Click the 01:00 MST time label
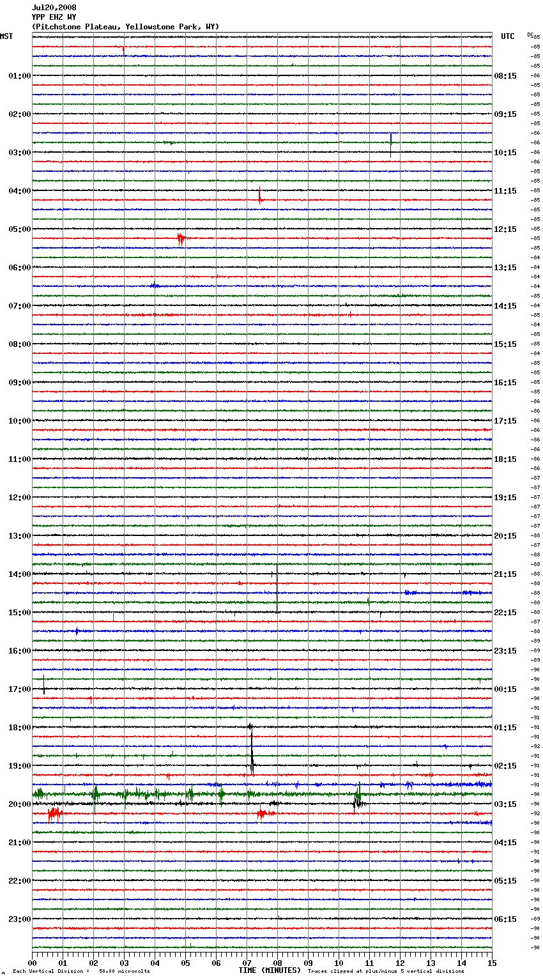Image resolution: width=543 pixels, height=980 pixels. (x=20, y=76)
